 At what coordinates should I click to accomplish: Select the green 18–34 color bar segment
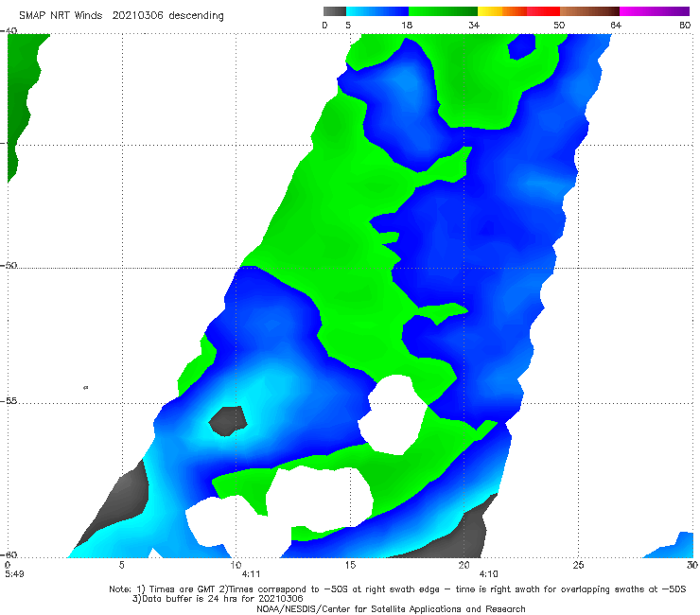(444, 11)
